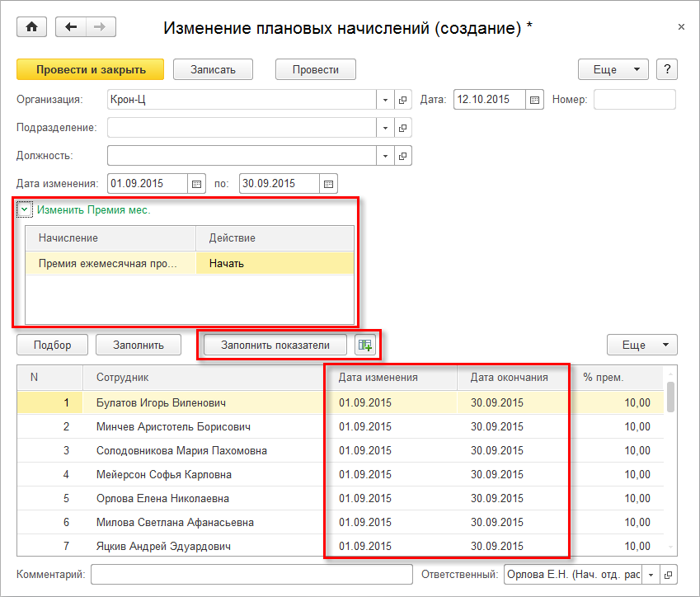Select row Солодовникова Мария Пахомовна
700x597 pixels.
click(x=341, y=451)
